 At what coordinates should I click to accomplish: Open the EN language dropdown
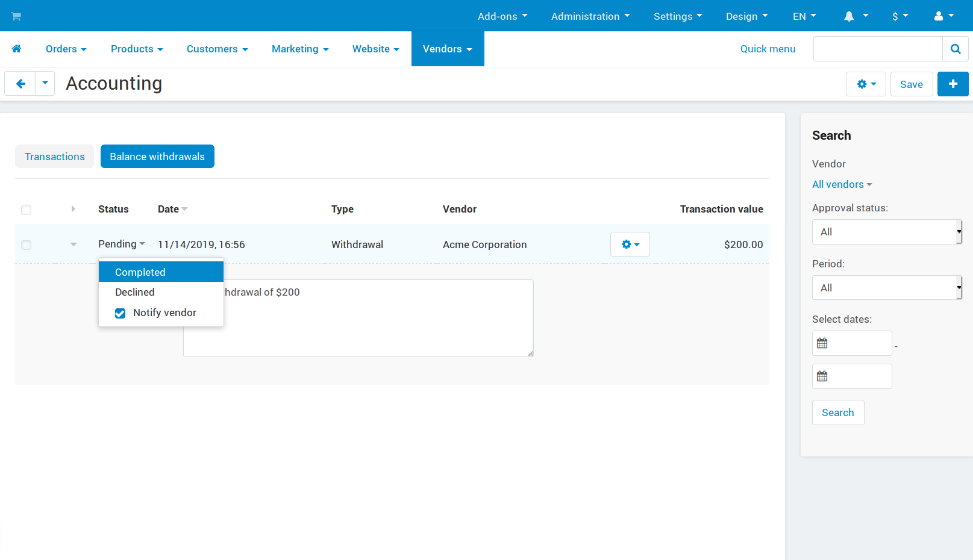click(804, 16)
